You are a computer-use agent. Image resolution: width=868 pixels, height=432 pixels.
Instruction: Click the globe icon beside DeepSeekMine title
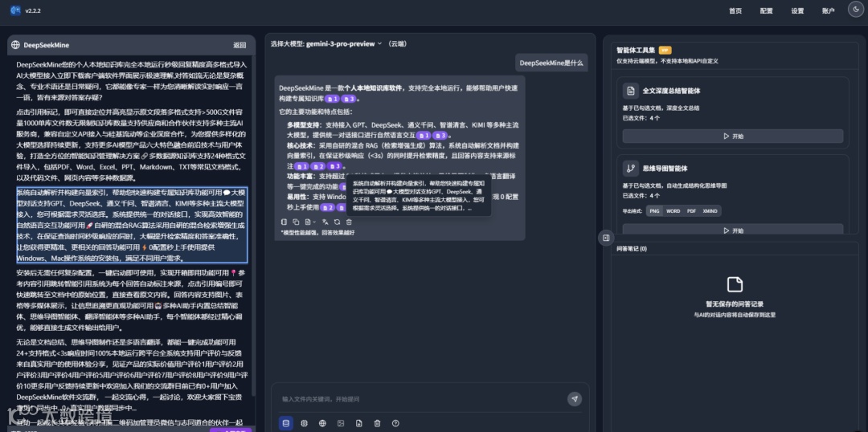(x=15, y=45)
